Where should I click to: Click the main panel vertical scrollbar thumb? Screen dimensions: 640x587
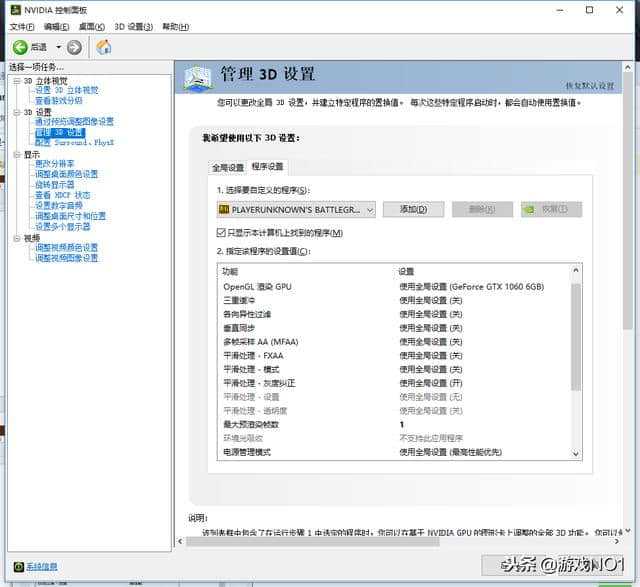(628, 201)
